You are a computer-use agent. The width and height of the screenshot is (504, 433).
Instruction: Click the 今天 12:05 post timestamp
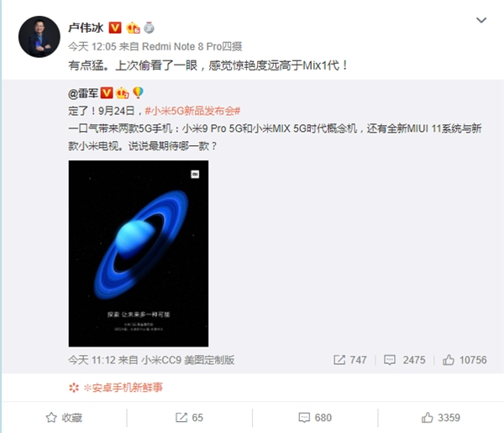point(92,47)
